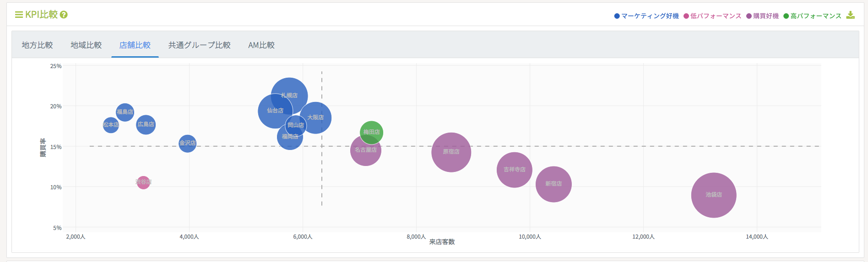Click the 来店客数 axis title

tap(442, 242)
